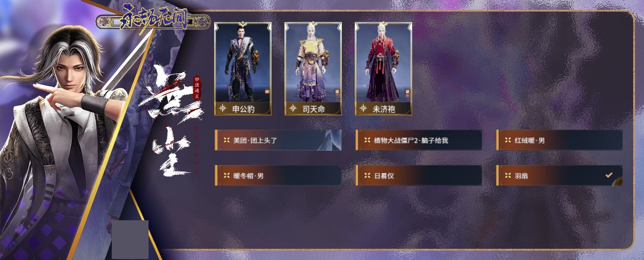Choose the 美团·团上头了 item

click(x=278, y=140)
